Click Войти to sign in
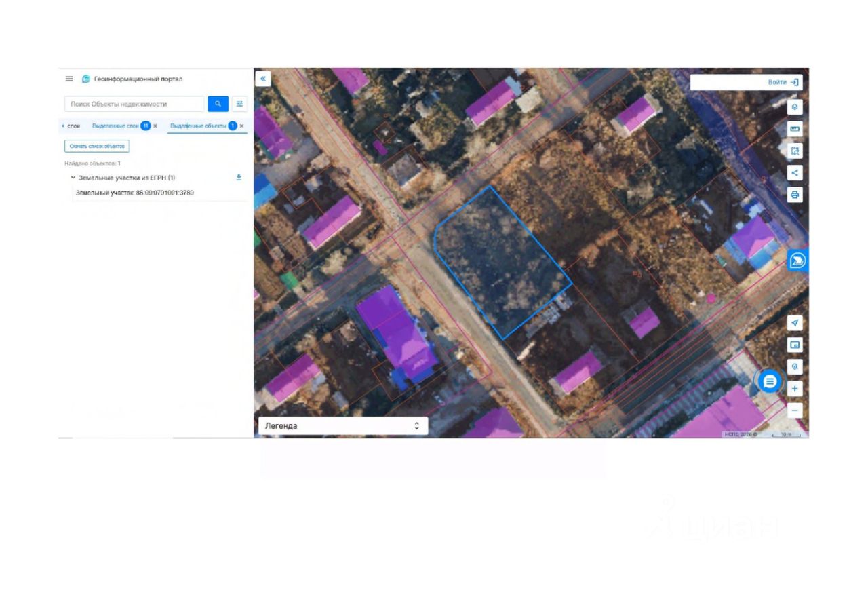The width and height of the screenshot is (868, 614). (783, 82)
